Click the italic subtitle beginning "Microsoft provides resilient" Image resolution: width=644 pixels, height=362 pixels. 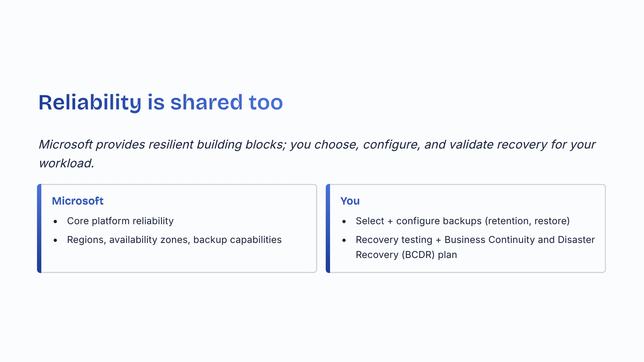(x=317, y=144)
